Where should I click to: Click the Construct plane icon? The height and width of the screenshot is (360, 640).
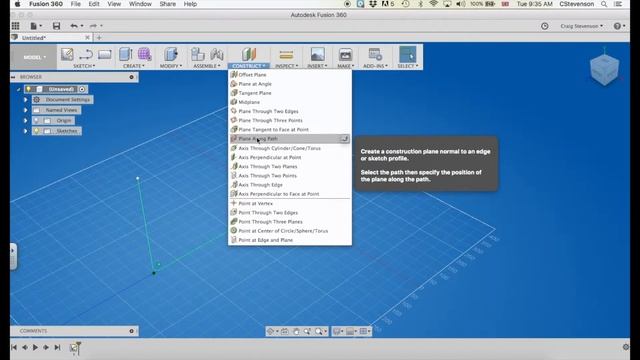(x=249, y=54)
